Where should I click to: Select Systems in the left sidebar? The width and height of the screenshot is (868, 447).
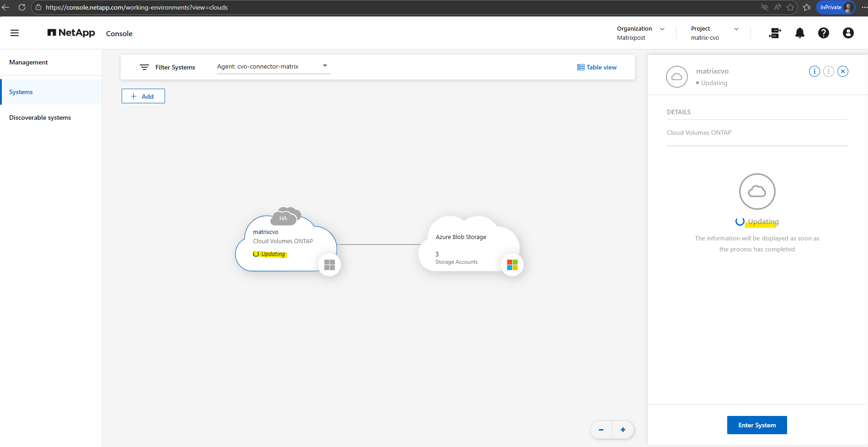coord(21,92)
